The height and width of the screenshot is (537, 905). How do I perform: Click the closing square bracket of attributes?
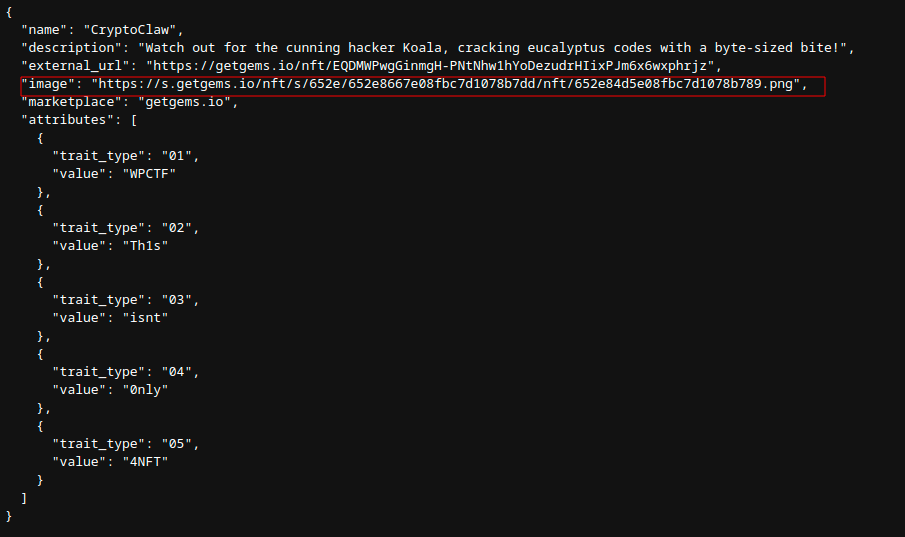pos(24,498)
